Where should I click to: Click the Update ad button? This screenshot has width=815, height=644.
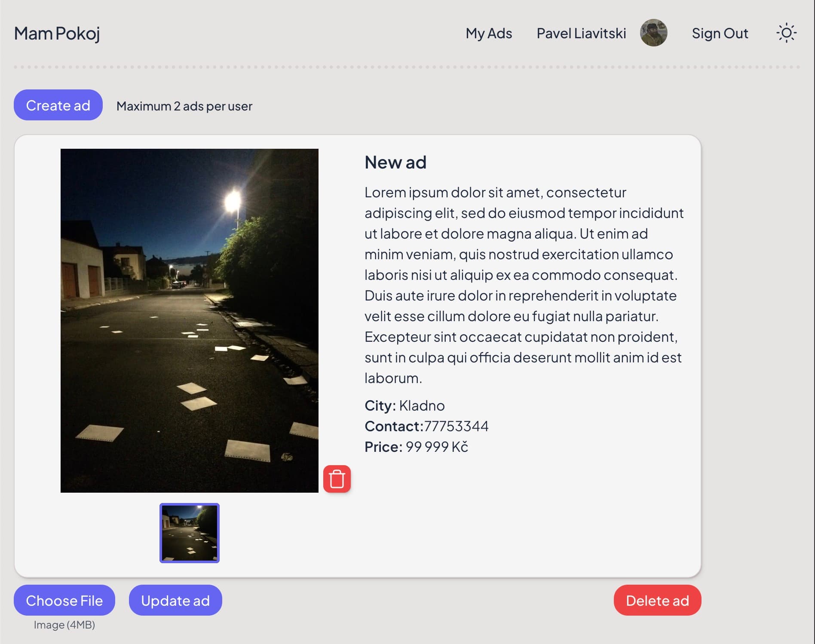[175, 600]
